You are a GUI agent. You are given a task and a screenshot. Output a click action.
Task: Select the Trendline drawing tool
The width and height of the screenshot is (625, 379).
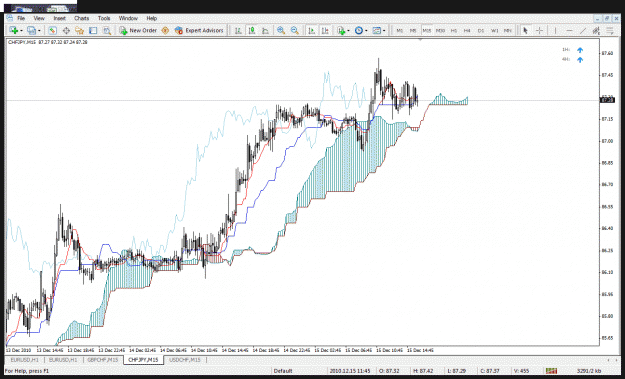pyautogui.click(x=583, y=30)
